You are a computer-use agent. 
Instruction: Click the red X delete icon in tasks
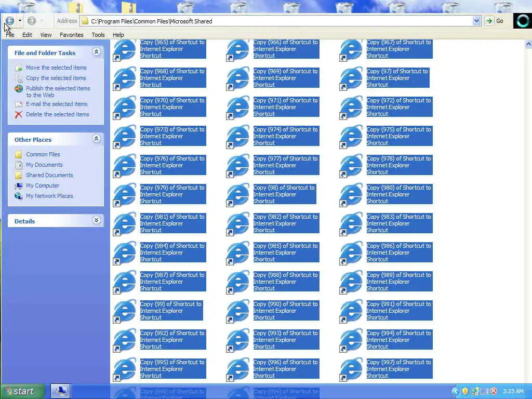click(19, 115)
